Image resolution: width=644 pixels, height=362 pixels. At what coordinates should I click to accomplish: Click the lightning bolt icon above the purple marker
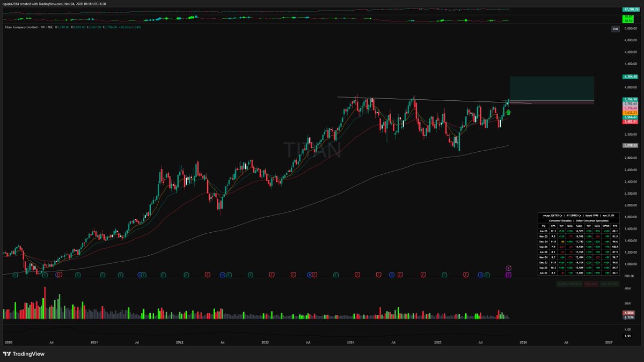pos(508,268)
